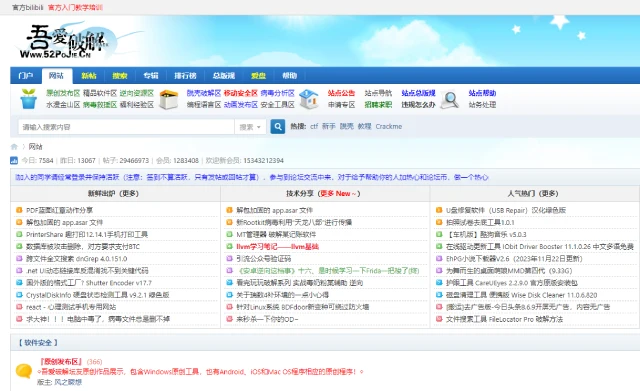Screen dimensions: 640x391
Task: Open the 站点帮助 link
Action: (482, 93)
